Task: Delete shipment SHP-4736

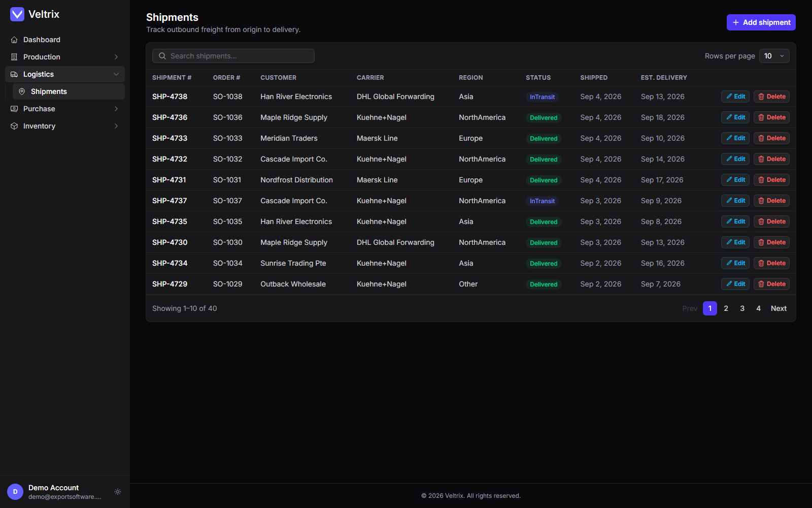Action: tap(771, 117)
